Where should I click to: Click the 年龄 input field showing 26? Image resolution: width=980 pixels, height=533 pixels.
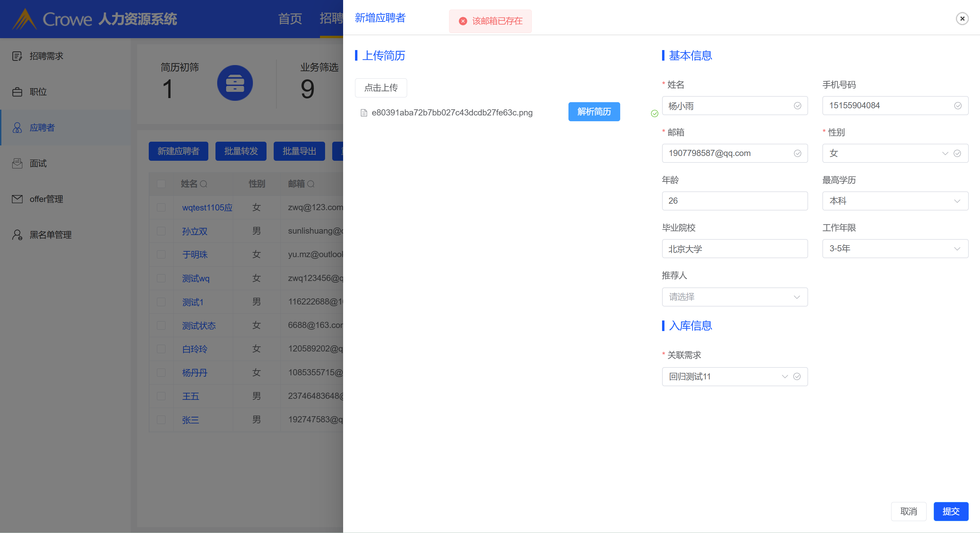pos(734,201)
